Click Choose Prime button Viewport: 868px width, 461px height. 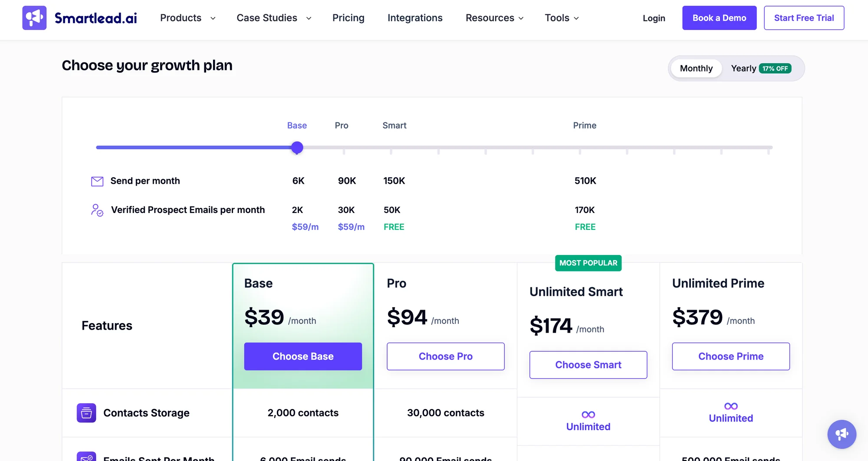pos(731,356)
